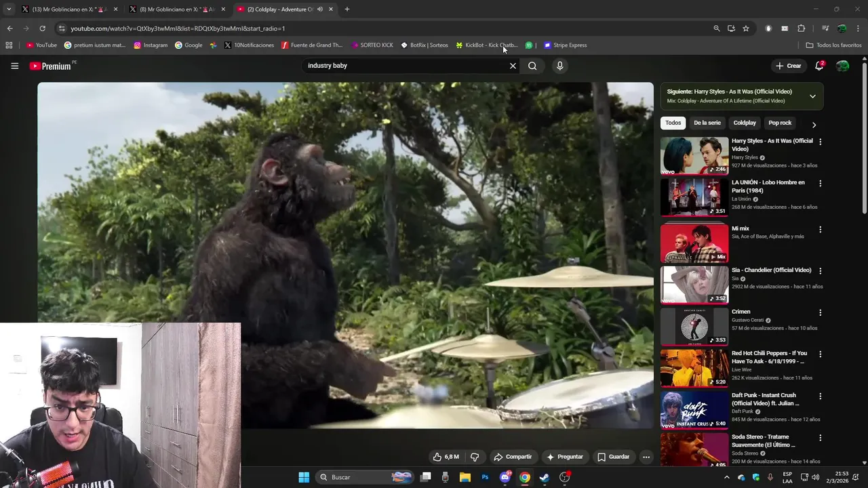Click into the YouTube search field

(x=406, y=66)
